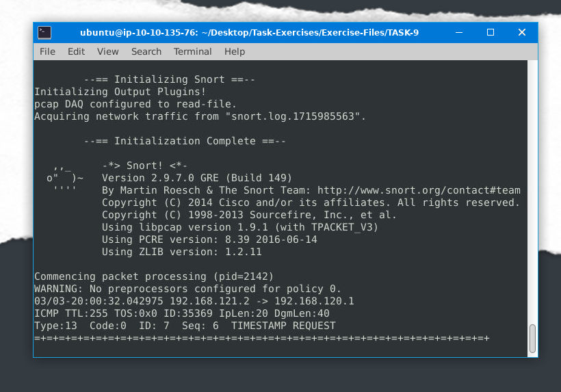The width and height of the screenshot is (561, 392).
Task: Open the snort.org contact URL
Action: pyautogui.click(x=419, y=190)
